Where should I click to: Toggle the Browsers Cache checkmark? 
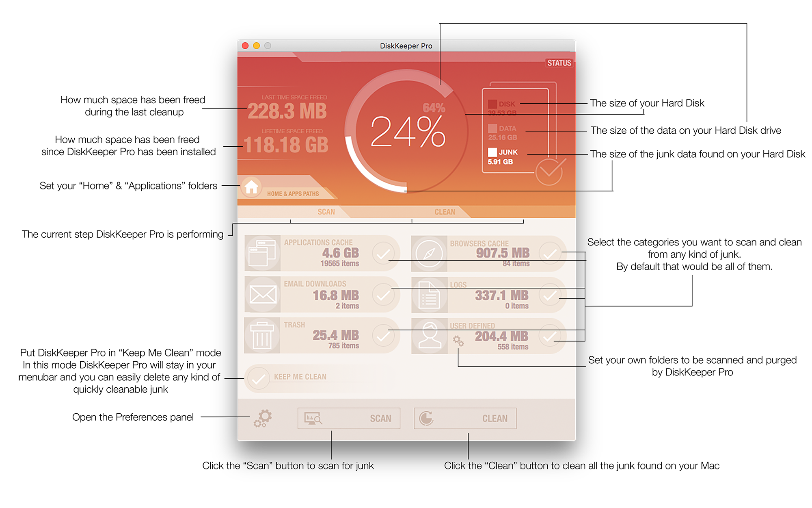(550, 254)
